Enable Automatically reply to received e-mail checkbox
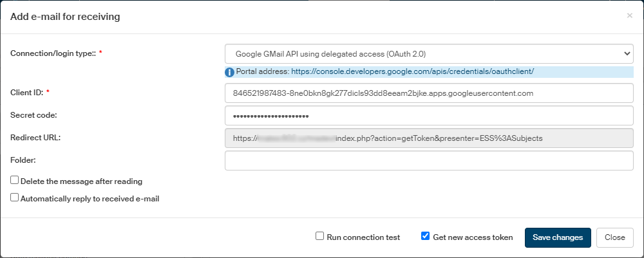Viewport: 644px width, 258px height. point(15,198)
